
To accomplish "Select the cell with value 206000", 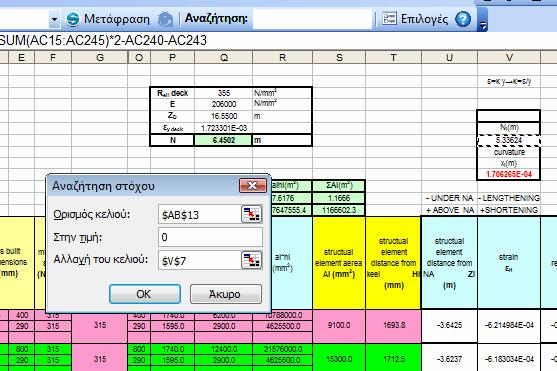I will coord(223,104).
